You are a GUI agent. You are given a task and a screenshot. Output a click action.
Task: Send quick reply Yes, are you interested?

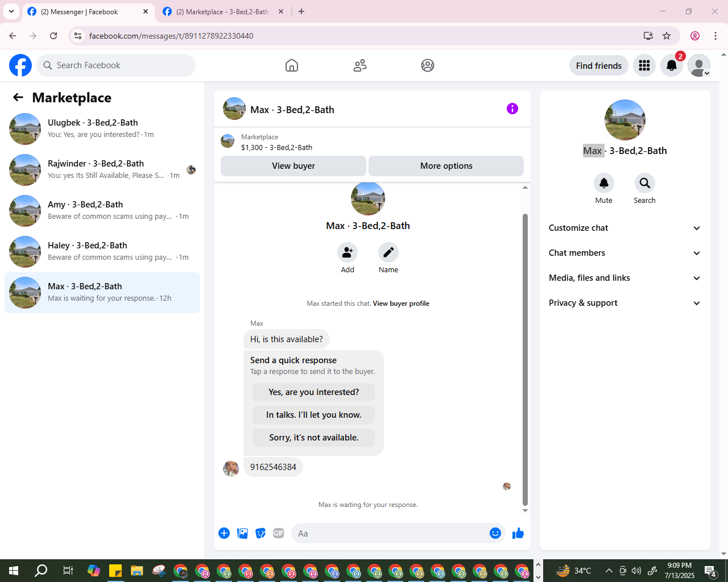314,392
